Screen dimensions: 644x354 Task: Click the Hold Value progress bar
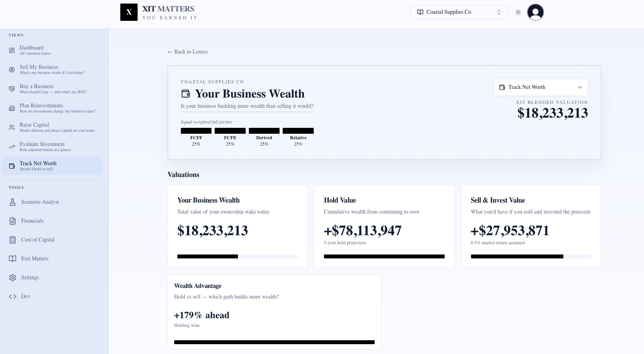pos(384,256)
